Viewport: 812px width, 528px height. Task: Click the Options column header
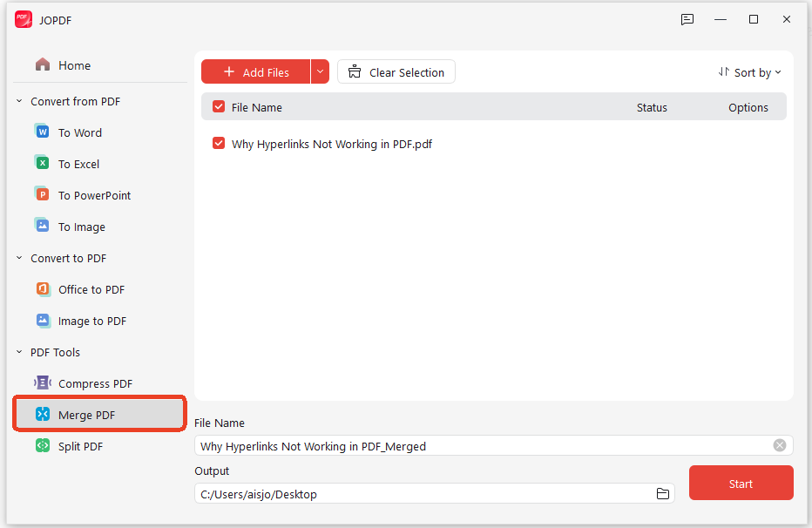pyautogui.click(x=748, y=108)
